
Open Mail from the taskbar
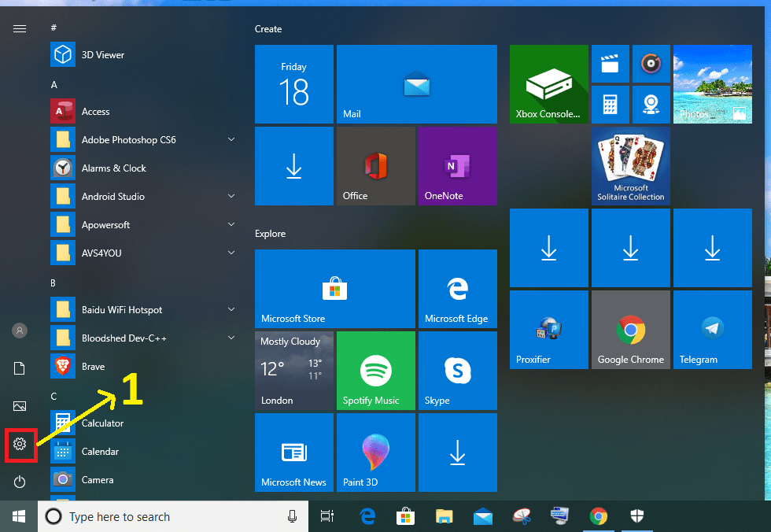pyautogui.click(x=483, y=516)
